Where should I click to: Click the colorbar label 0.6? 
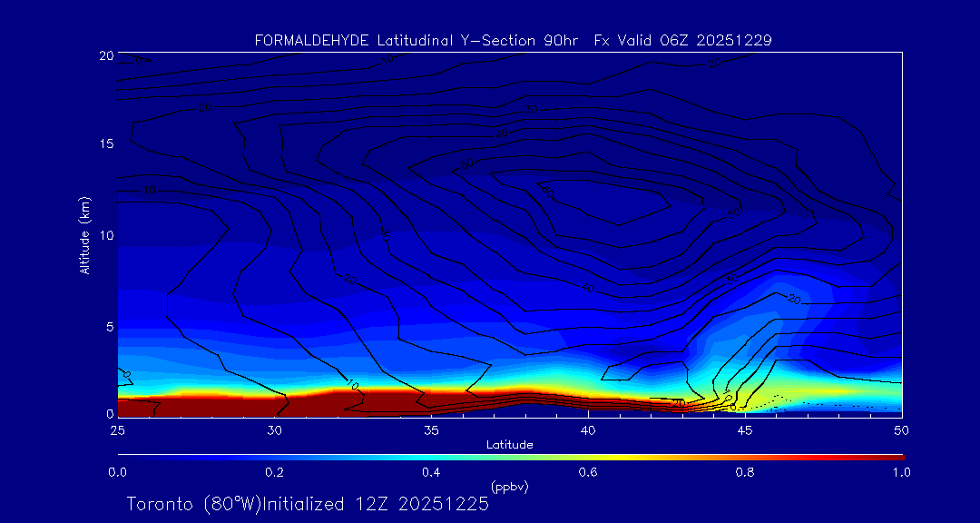(588, 472)
